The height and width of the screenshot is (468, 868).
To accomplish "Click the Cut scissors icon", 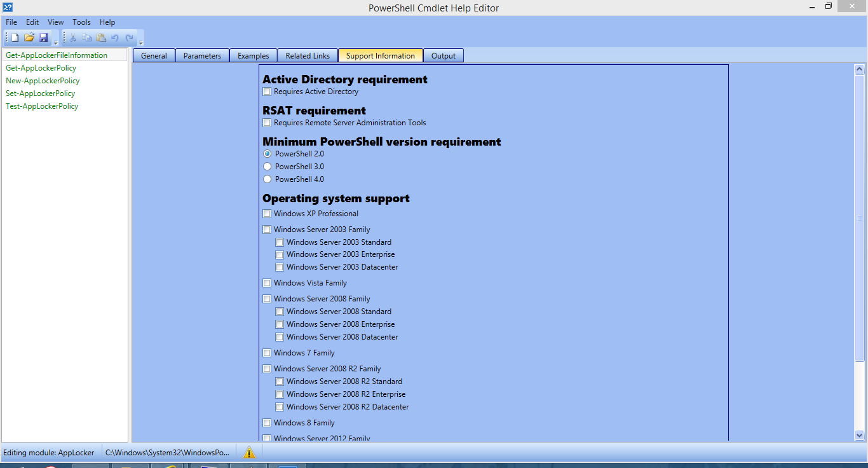I will coord(73,38).
